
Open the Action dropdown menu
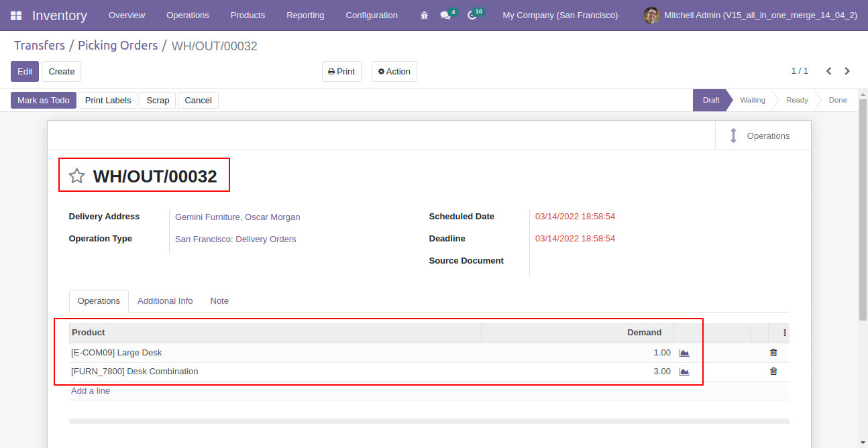(x=394, y=72)
